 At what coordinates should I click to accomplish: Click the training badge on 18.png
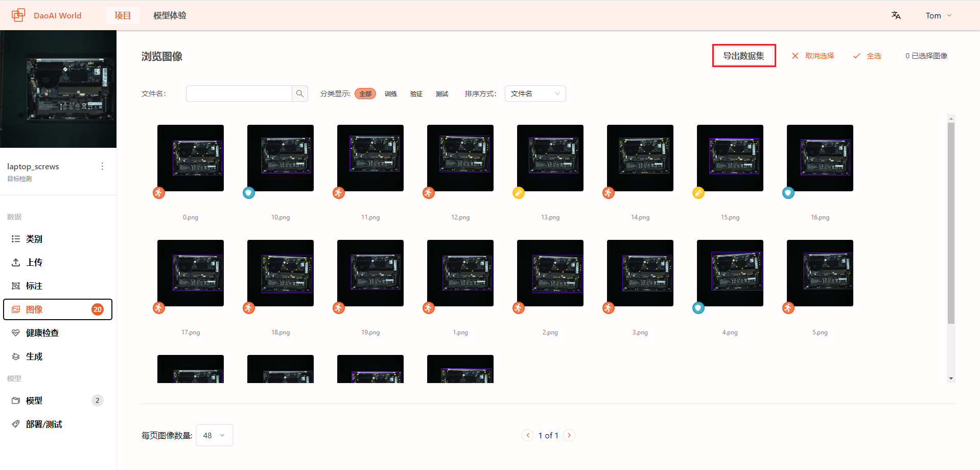pos(249,308)
